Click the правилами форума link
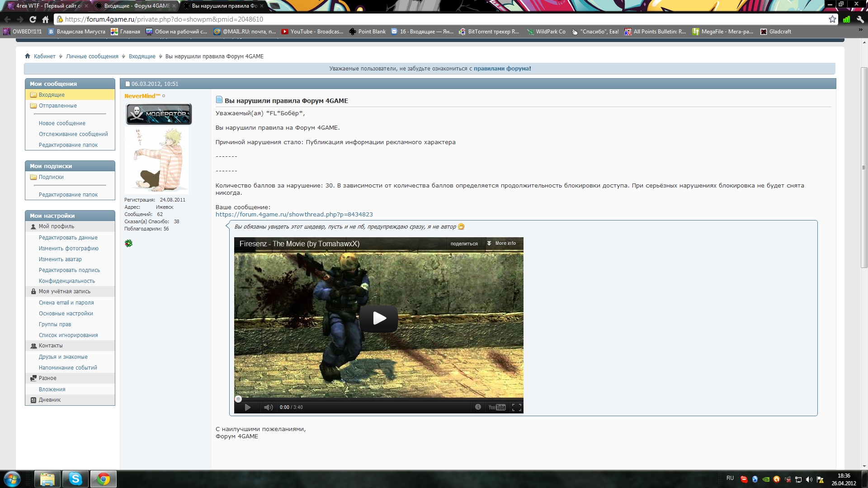868x488 pixels. click(502, 69)
